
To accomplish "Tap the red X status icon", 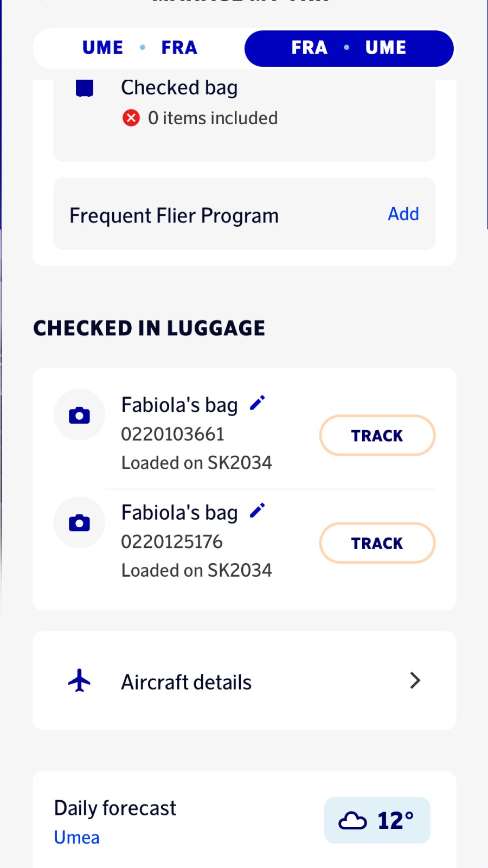I will coord(131,118).
